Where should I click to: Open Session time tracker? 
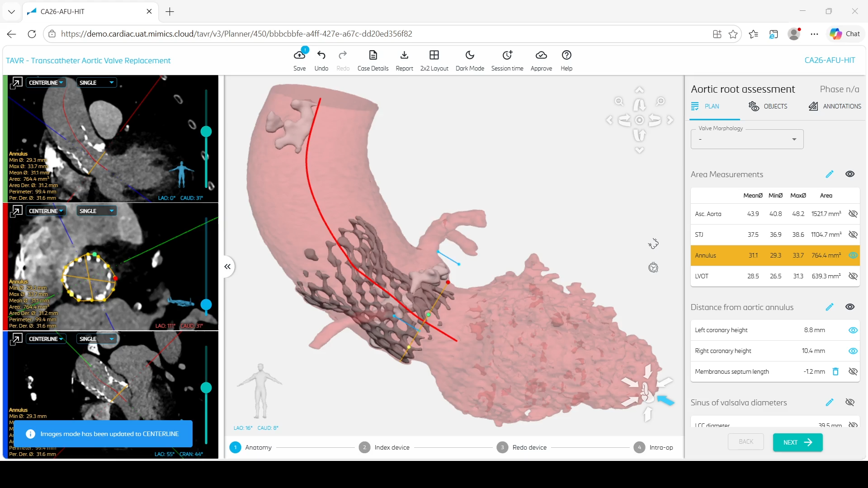pyautogui.click(x=507, y=55)
